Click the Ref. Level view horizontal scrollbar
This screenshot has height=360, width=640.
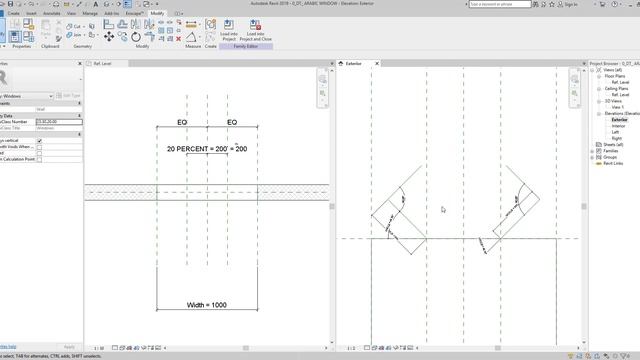coord(246,348)
